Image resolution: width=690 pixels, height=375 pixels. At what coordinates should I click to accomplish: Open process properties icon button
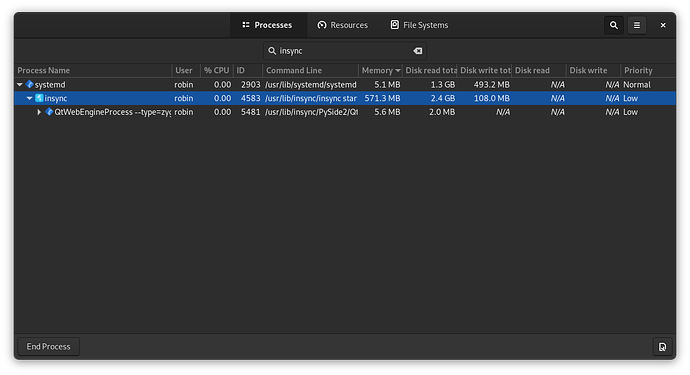click(662, 347)
